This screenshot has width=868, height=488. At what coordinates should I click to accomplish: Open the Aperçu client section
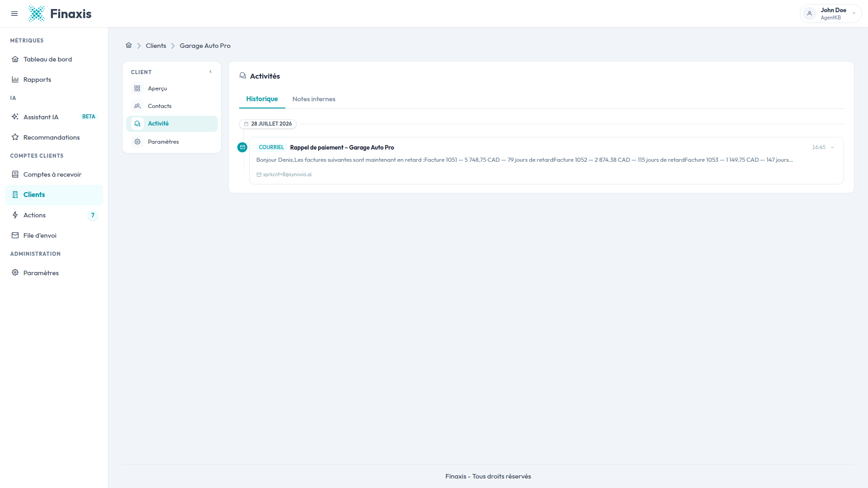coord(172,89)
